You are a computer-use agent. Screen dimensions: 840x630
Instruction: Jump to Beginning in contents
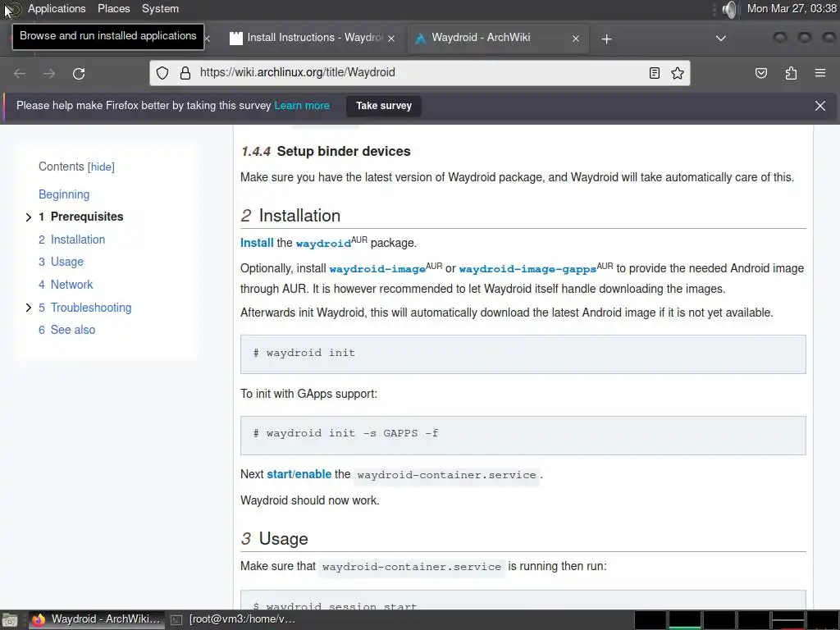tap(64, 194)
